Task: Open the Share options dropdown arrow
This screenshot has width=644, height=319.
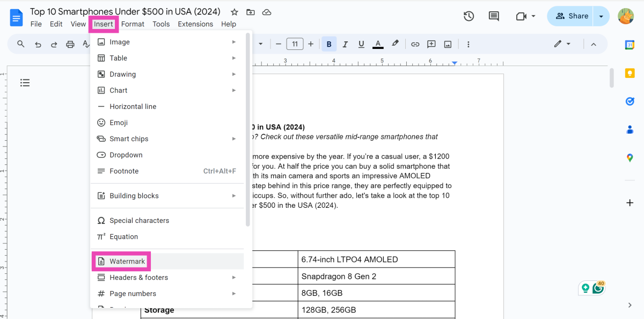Action: coord(601,16)
